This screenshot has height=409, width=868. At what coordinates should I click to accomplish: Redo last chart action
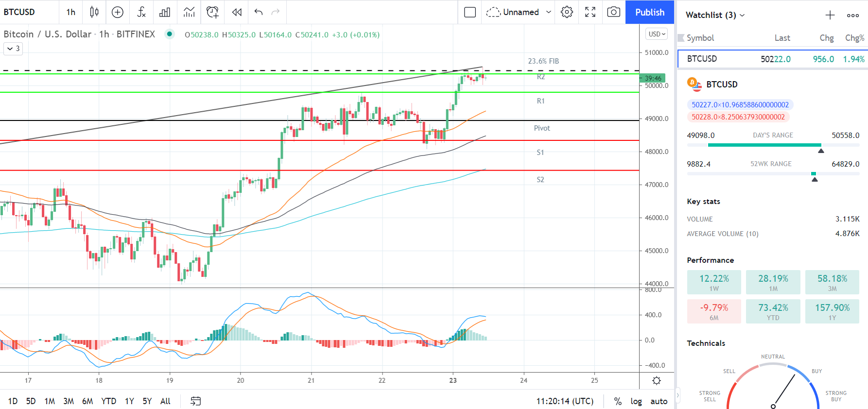(276, 12)
